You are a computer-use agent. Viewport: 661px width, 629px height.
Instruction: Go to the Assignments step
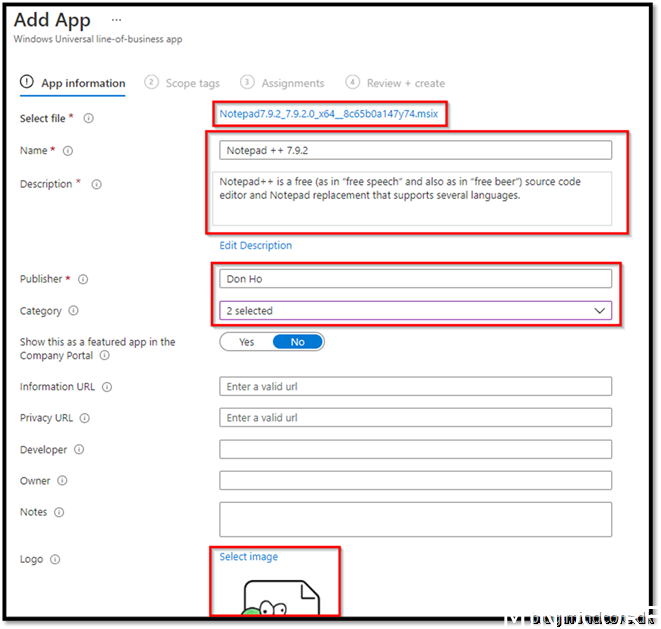pos(292,83)
